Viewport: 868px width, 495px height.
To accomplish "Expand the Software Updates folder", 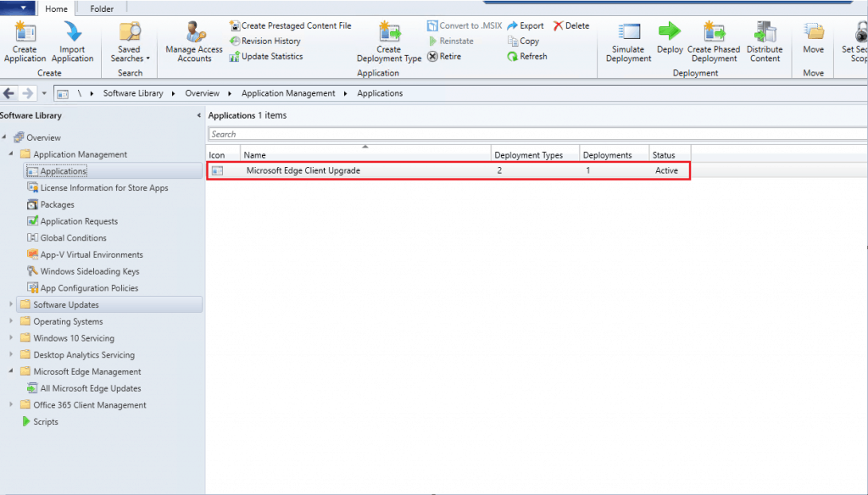I will pos(10,304).
